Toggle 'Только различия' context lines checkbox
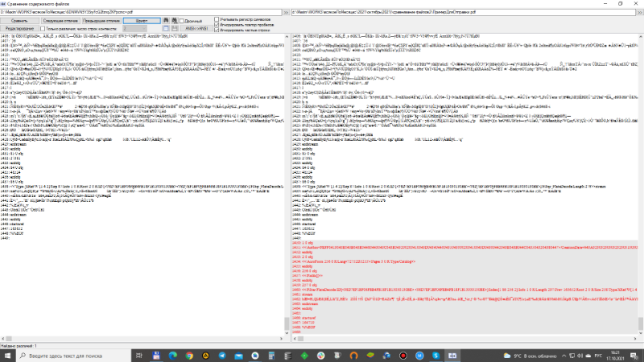This screenshot has width=644, height=362. [x=42, y=27]
